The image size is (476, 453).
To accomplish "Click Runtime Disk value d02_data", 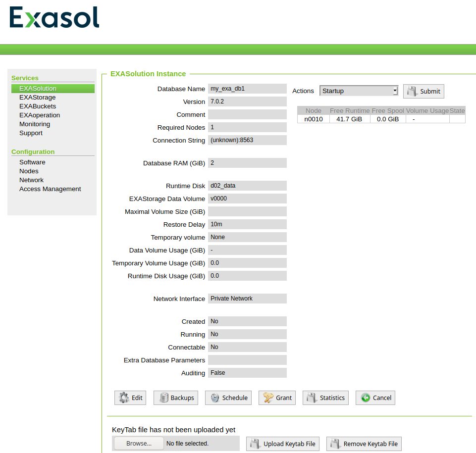I will pyautogui.click(x=247, y=185).
